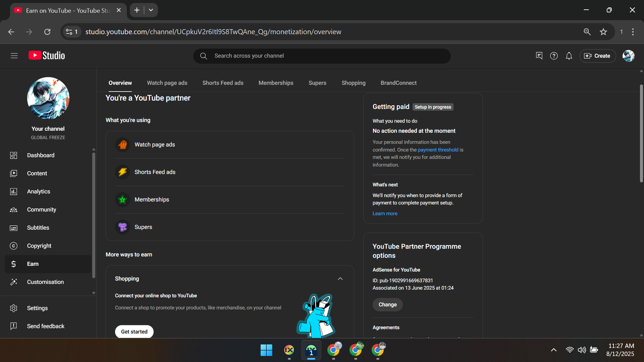The width and height of the screenshot is (644, 362).
Task: Close the Earn on YouTube tab
Action: click(x=119, y=10)
